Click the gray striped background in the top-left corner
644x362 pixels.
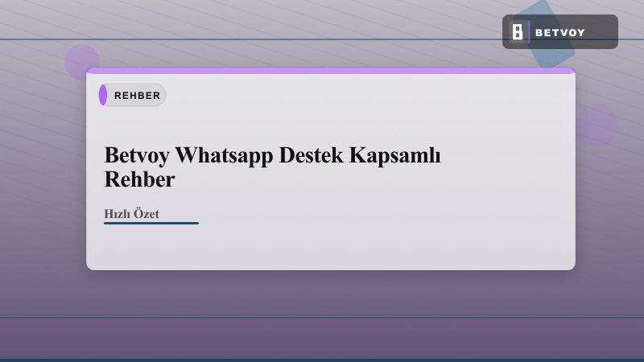[24, 18]
